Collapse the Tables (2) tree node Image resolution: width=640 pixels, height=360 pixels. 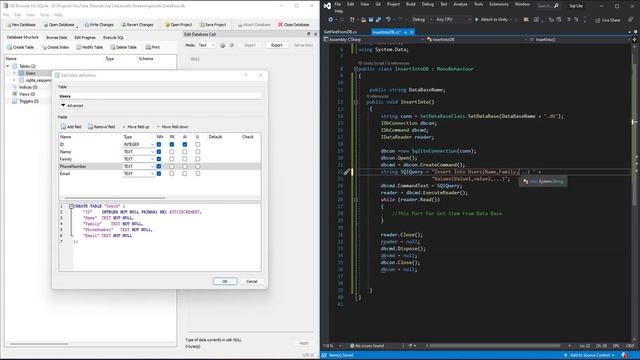pyautogui.click(x=8, y=66)
